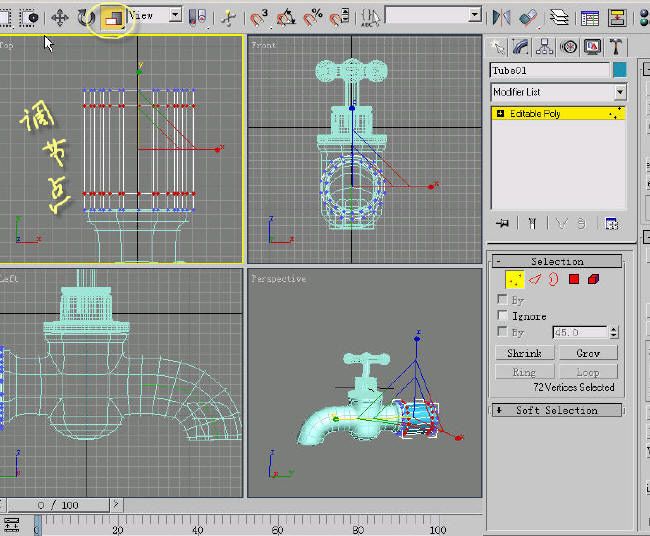Click the spinner arrows beside 45.0
650x536 pixels.
coord(614,332)
